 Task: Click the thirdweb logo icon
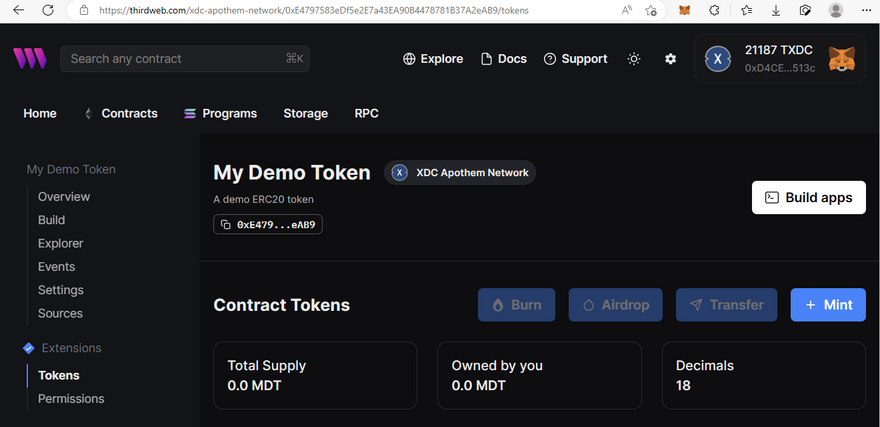coord(29,59)
